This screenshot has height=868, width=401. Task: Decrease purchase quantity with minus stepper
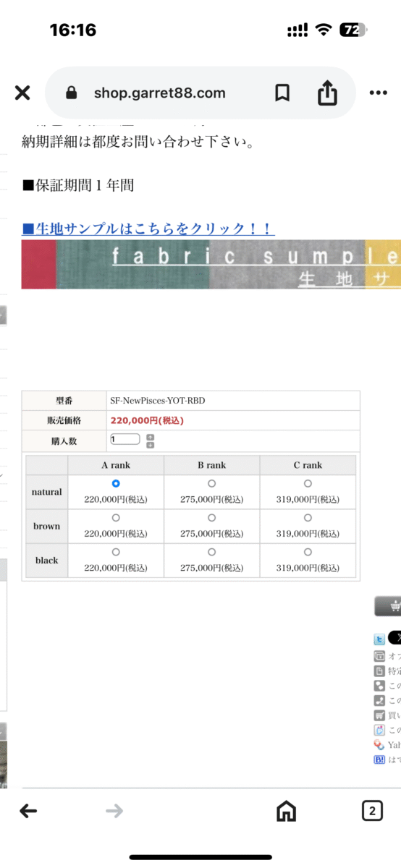[150, 445]
